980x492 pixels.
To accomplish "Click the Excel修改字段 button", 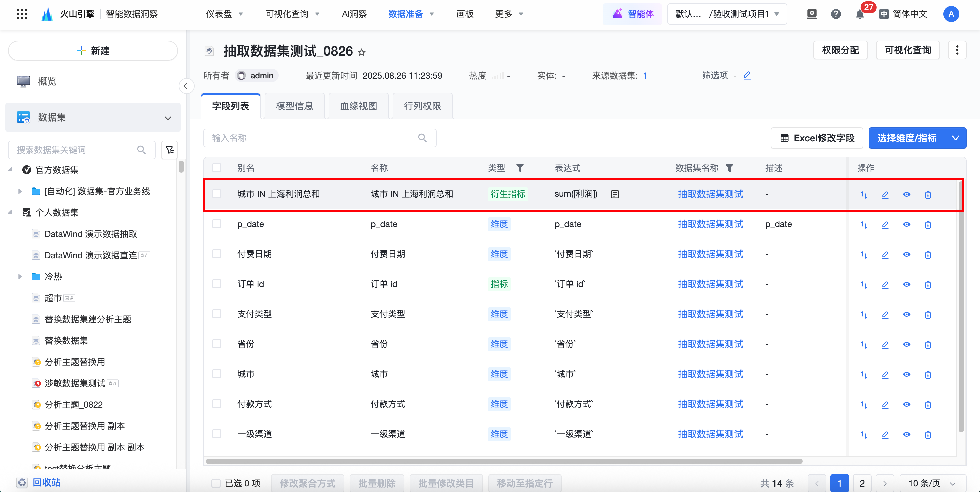I will point(817,138).
